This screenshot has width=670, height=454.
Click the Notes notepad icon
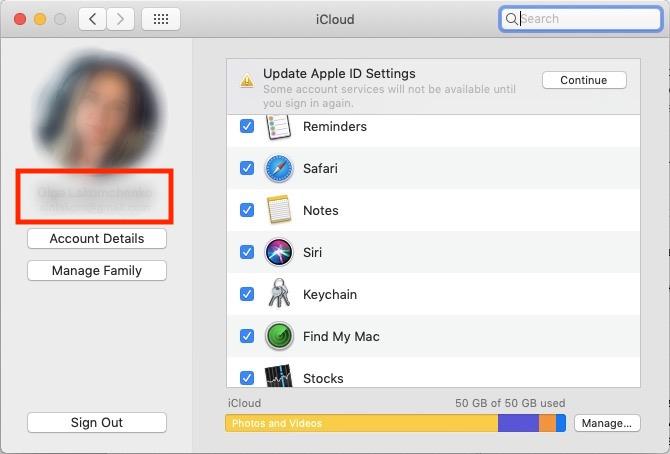[279, 209]
